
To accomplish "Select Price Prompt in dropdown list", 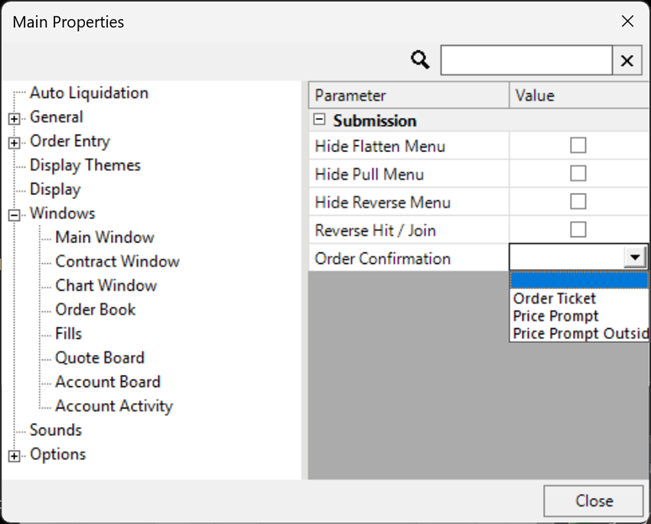I will (x=556, y=316).
